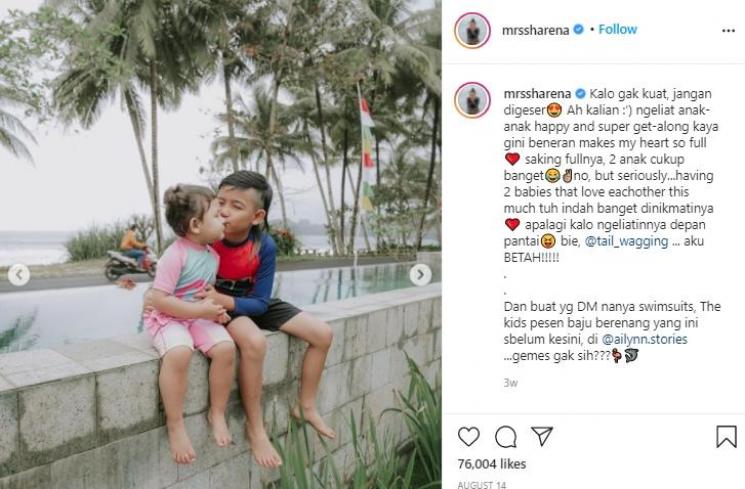View the list of 76,004 likes
Viewport: 745px width, 489px height.
point(492,464)
